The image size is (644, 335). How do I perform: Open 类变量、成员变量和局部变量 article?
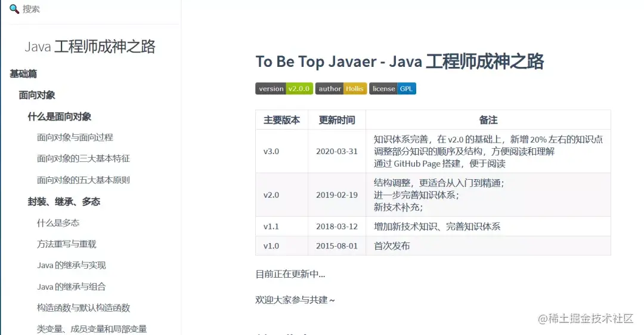(x=92, y=329)
